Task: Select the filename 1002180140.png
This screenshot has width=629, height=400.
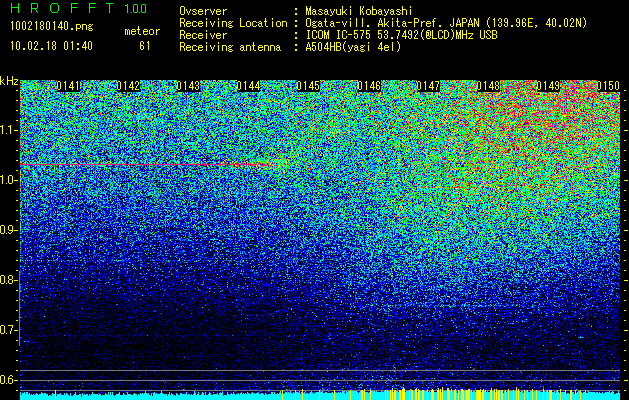Action: click(52, 27)
